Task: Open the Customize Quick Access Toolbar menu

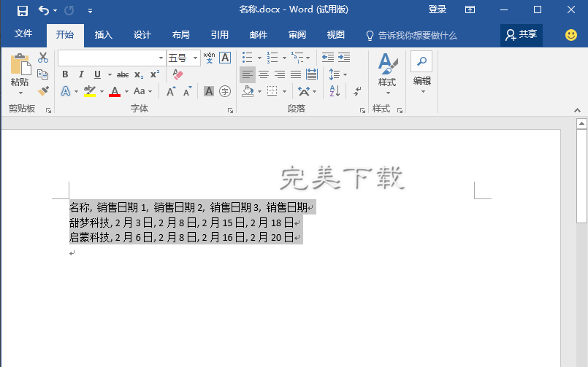Action: point(90,11)
